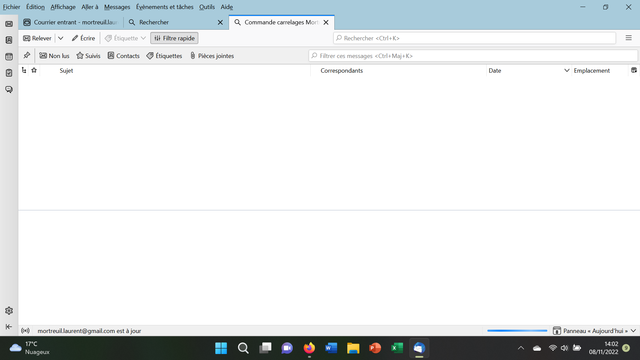Sort by the Emplacement column
Screen dimensions: 640x360
(x=592, y=70)
